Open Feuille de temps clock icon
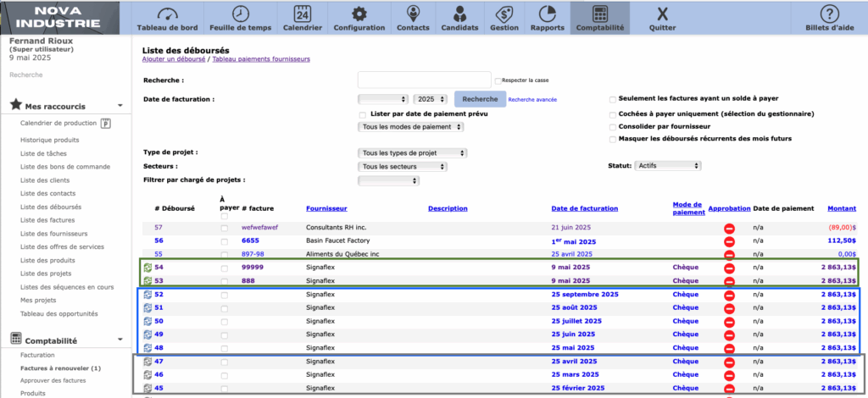 242,14
